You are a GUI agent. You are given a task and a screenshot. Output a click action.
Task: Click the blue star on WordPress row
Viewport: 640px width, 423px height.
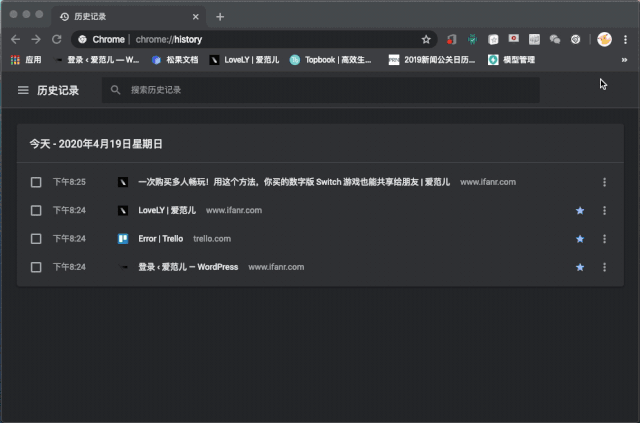point(580,267)
